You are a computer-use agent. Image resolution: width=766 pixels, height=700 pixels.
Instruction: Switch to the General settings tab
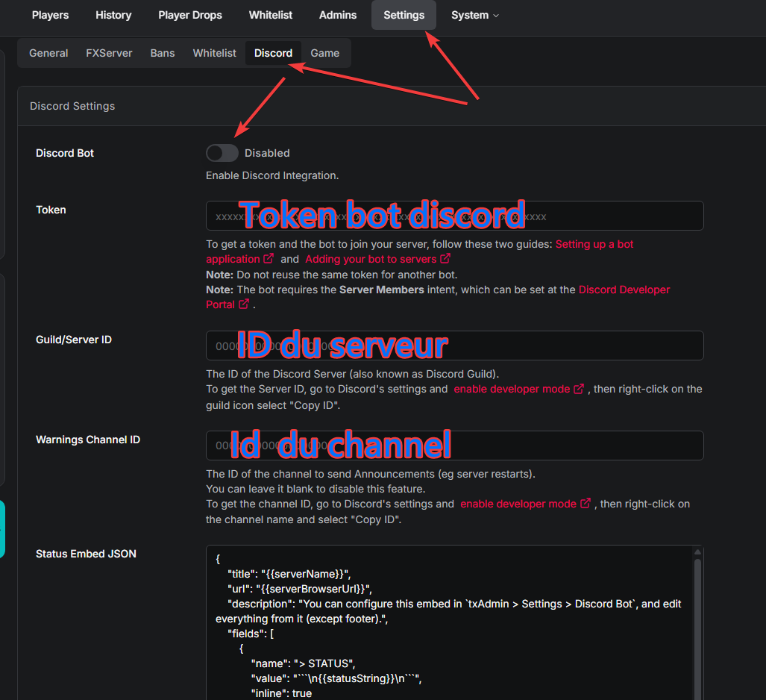(x=48, y=53)
